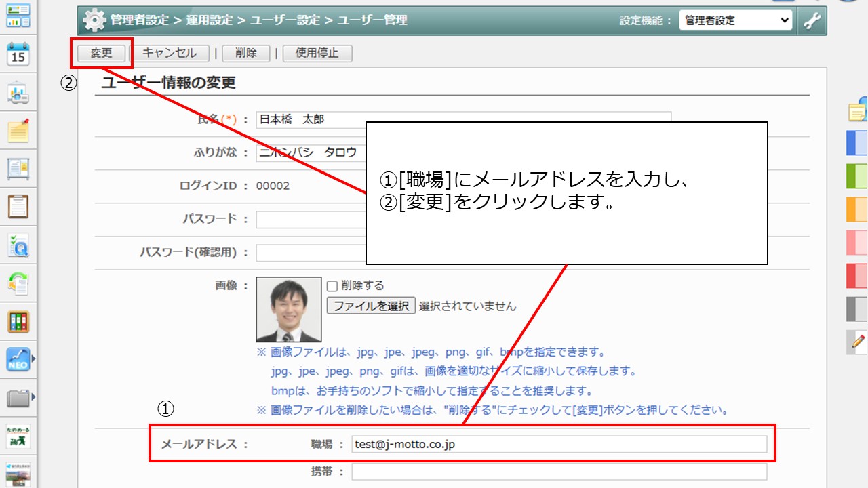The width and height of the screenshot is (868, 488).
Task: Click the 職場 email address field
Action: [559, 445]
